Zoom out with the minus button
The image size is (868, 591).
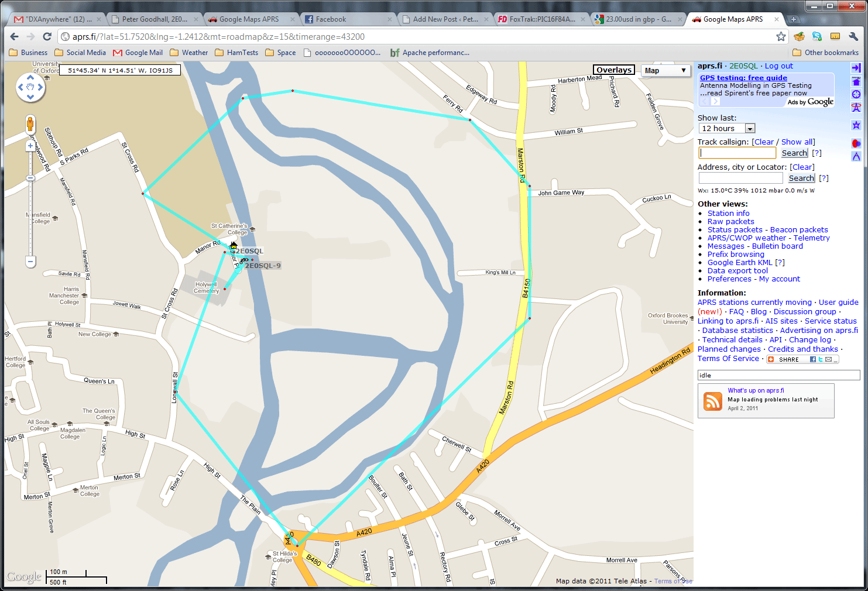pyautogui.click(x=30, y=262)
